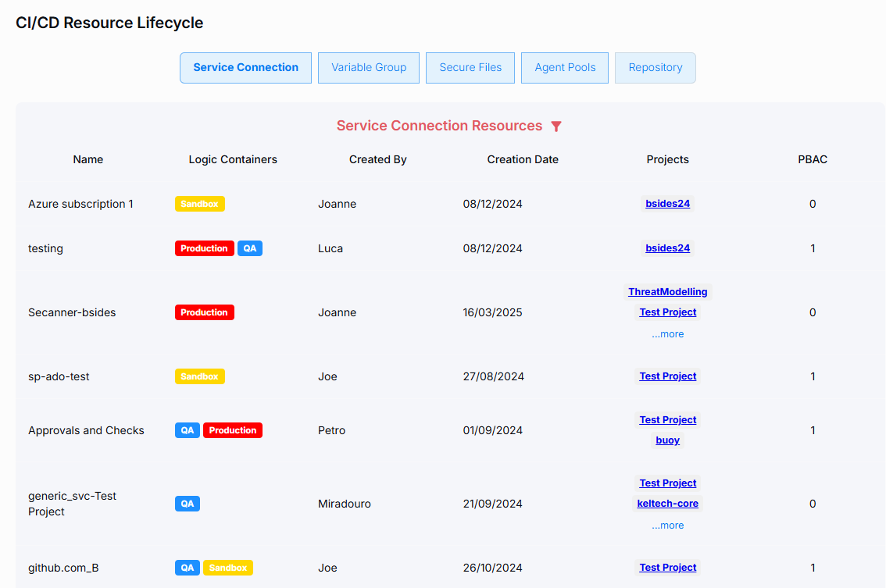The width and height of the screenshot is (886, 588).
Task: Click the Creation Date column header
Action: pos(523,159)
